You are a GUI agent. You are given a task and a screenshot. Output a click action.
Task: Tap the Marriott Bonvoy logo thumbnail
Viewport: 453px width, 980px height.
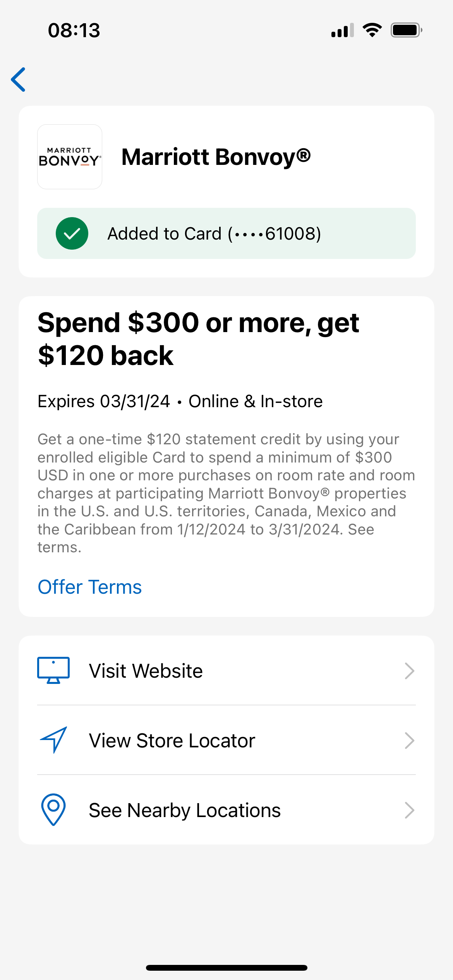pos(70,157)
